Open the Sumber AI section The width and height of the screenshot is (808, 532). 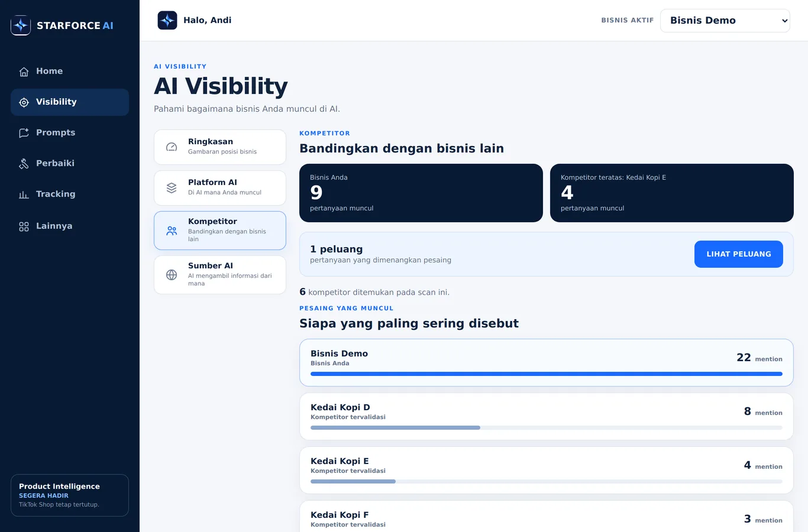coord(220,275)
